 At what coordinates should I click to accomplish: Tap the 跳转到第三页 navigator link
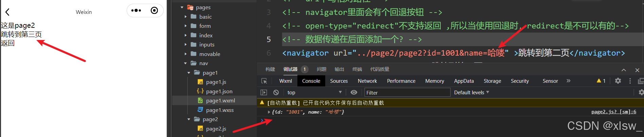pos(21,34)
